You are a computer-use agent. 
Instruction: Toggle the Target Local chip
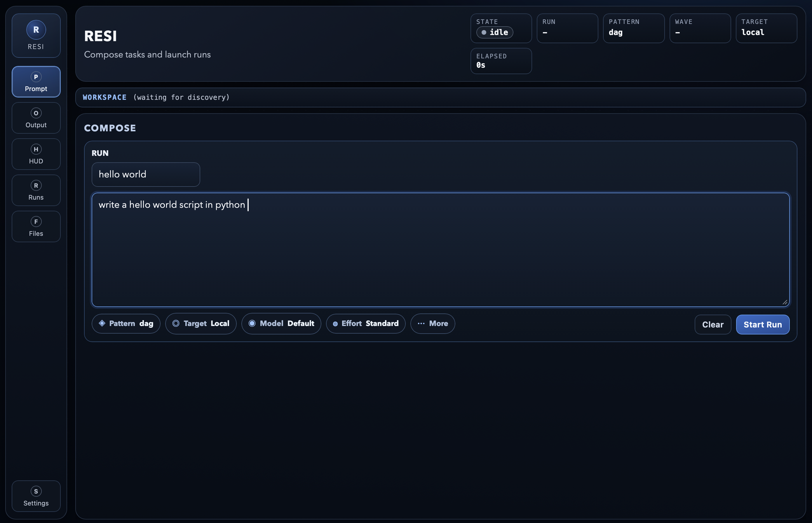point(201,324)
